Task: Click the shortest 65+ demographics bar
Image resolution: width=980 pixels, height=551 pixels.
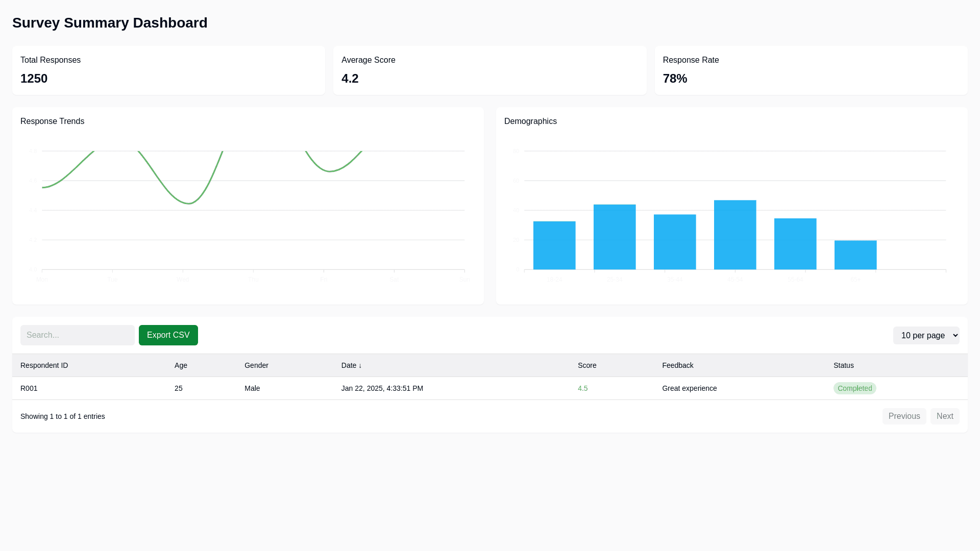Action: point(855,255)
